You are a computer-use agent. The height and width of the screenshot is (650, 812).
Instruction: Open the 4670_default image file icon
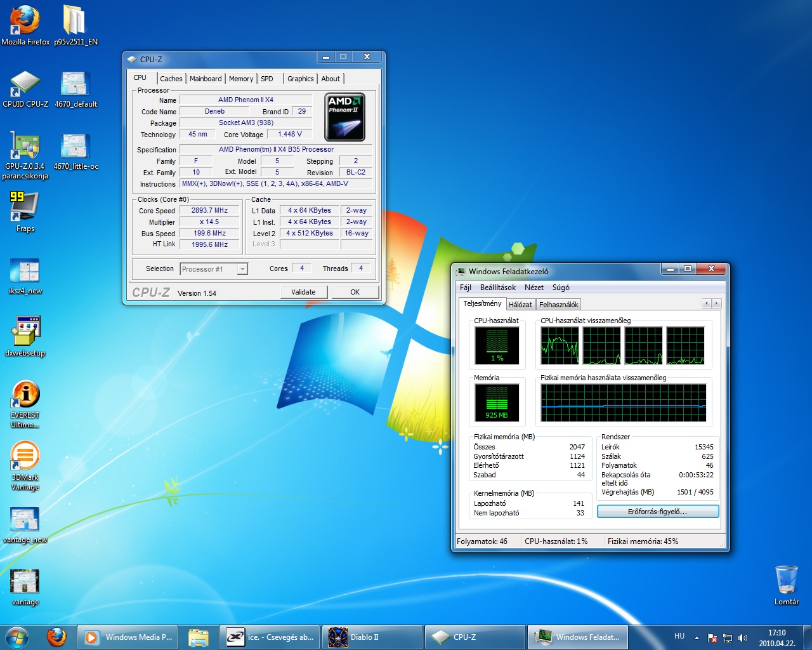[75, 89]
